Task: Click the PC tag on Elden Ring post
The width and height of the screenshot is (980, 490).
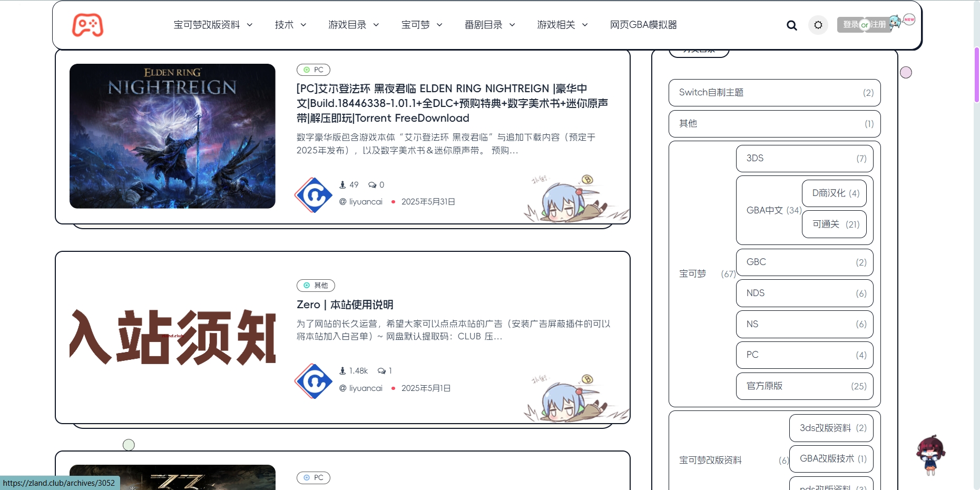Action: click(x=313, y=70)
